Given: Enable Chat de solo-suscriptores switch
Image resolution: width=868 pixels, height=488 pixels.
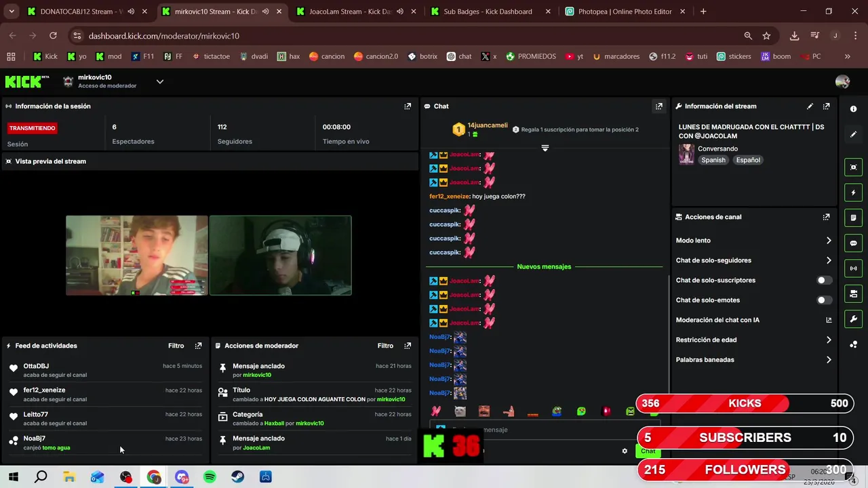Looking at the screenshot, I should [x=824, y=280].
